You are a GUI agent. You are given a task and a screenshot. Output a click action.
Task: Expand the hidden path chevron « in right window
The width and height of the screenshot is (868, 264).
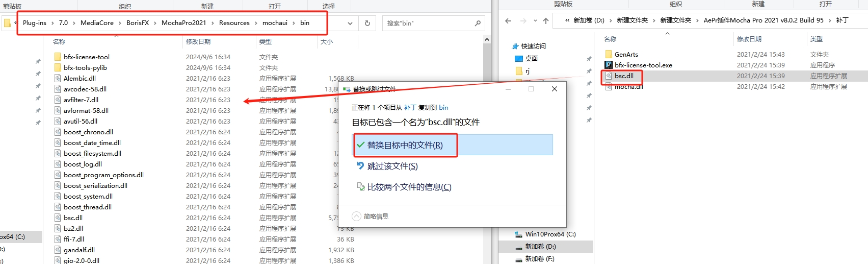567,20
